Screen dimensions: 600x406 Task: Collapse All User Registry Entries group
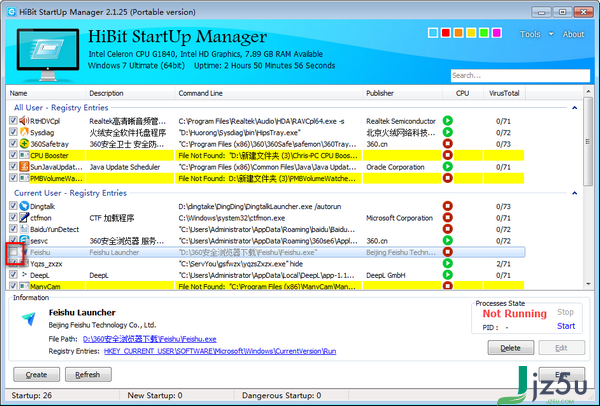pos(574,108)
